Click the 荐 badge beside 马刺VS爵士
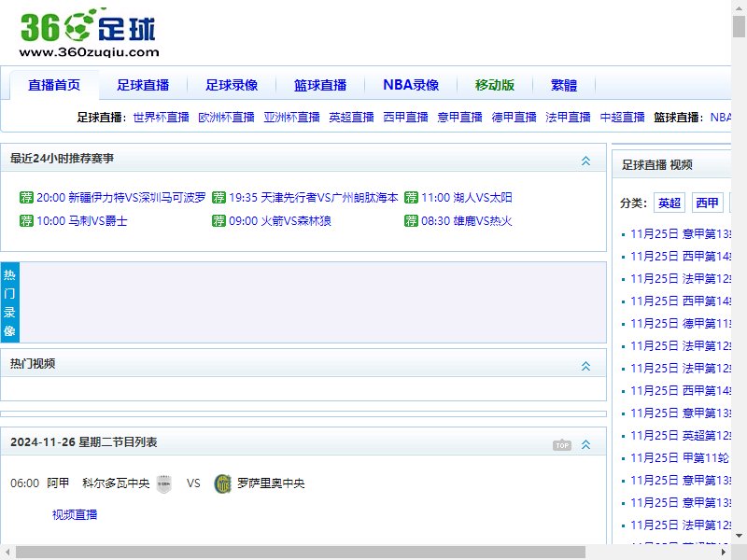Image resolution: width=747 pixels, height=560 pixels. [x=26, y=220]
